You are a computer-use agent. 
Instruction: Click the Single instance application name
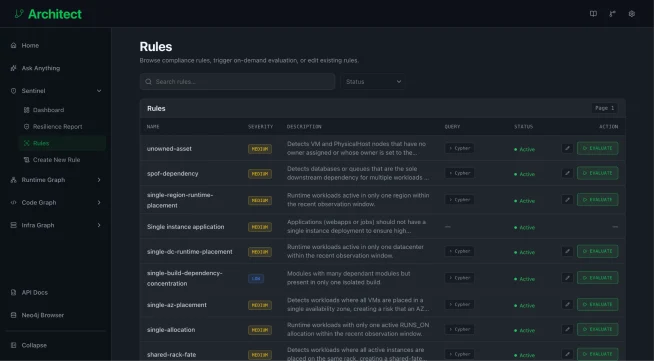[x=186, y=227]
